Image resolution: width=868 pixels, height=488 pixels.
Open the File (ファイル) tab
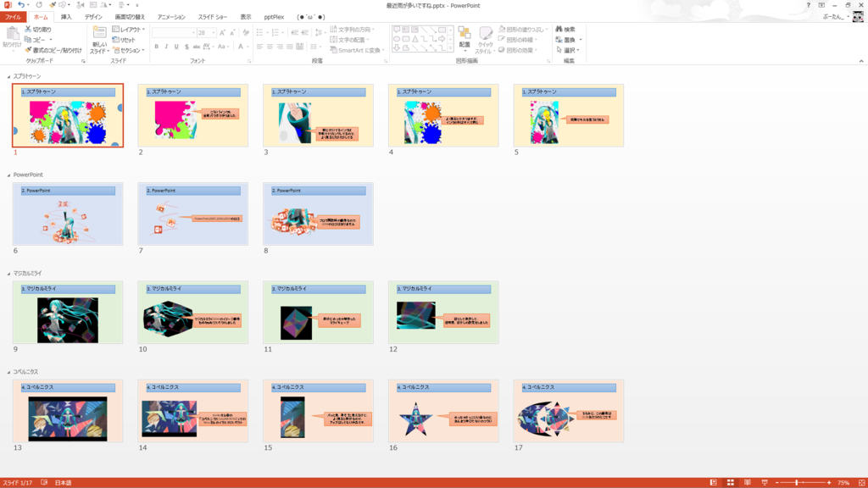(13, 17)
